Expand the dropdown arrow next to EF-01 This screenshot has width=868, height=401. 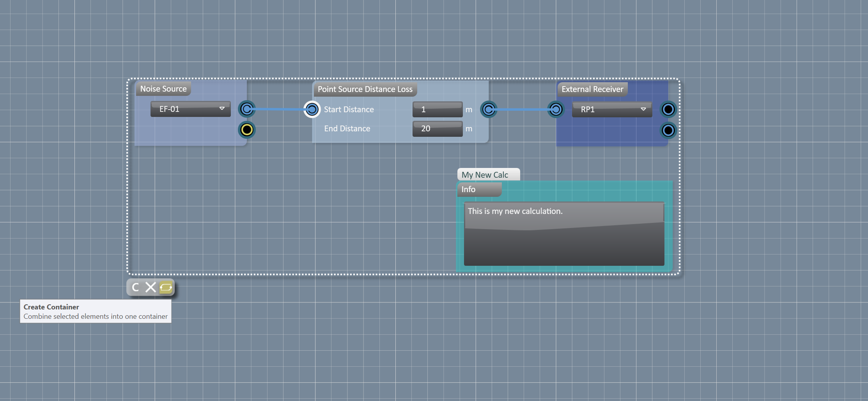221,109
